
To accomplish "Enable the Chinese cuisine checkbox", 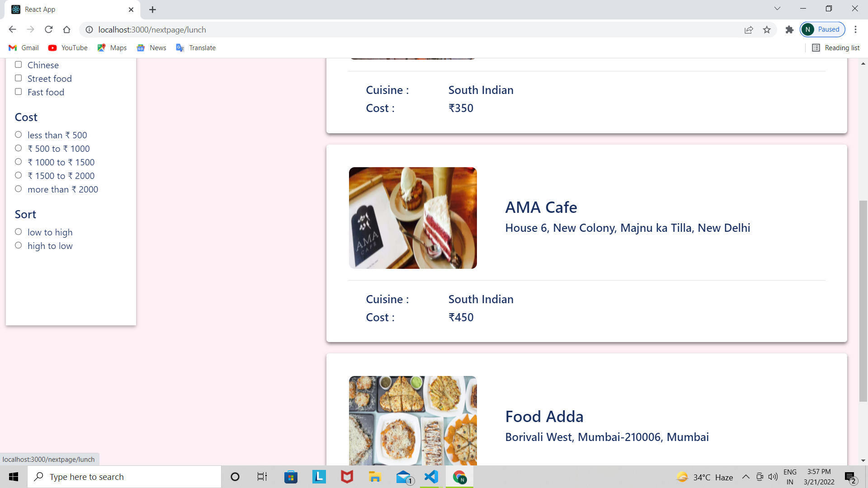I will (19, 64).
